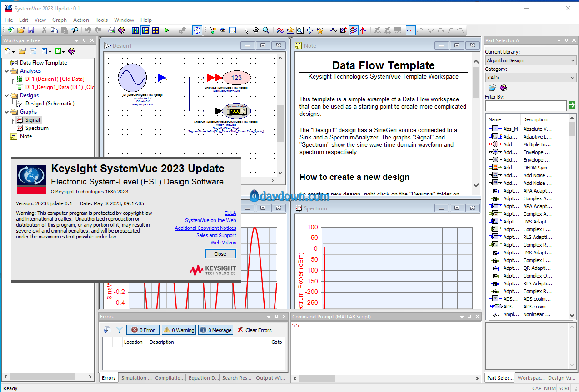The image size is (579, 392).
Task: Open the Graph menu
Action: [59, 20]
